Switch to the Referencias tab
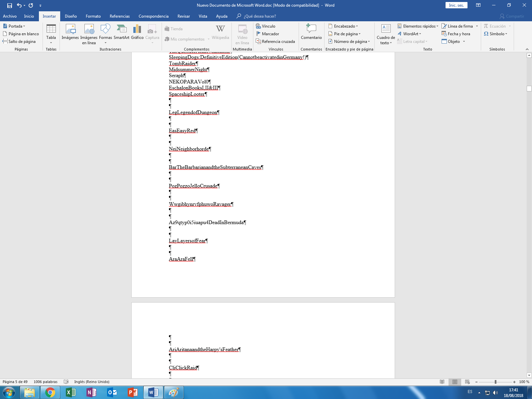The image size is (532, 399). (120, 16)
